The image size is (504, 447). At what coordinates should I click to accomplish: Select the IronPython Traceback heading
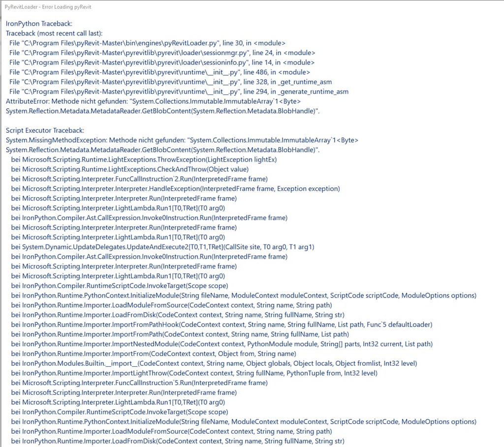coord(39,24)
